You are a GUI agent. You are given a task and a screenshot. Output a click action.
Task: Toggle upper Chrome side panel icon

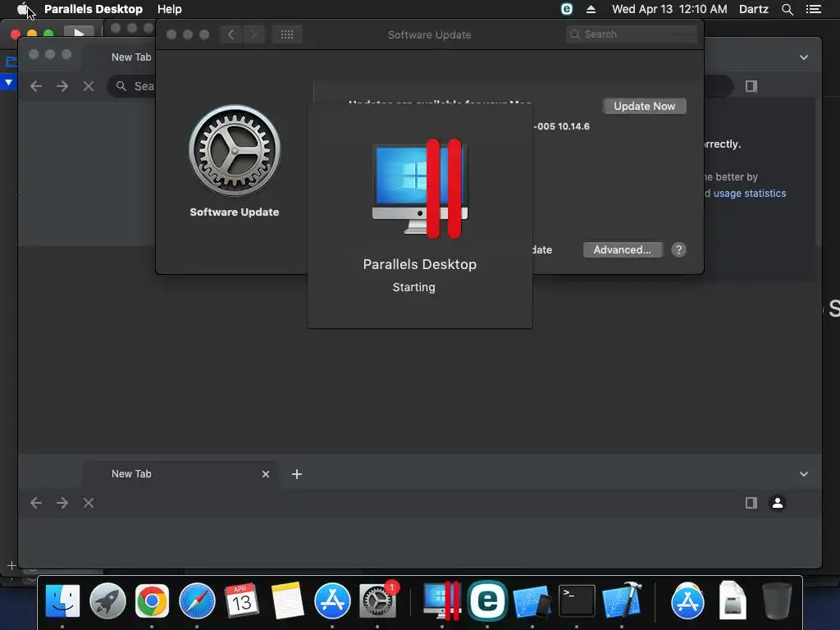click(x=751, y=86)
